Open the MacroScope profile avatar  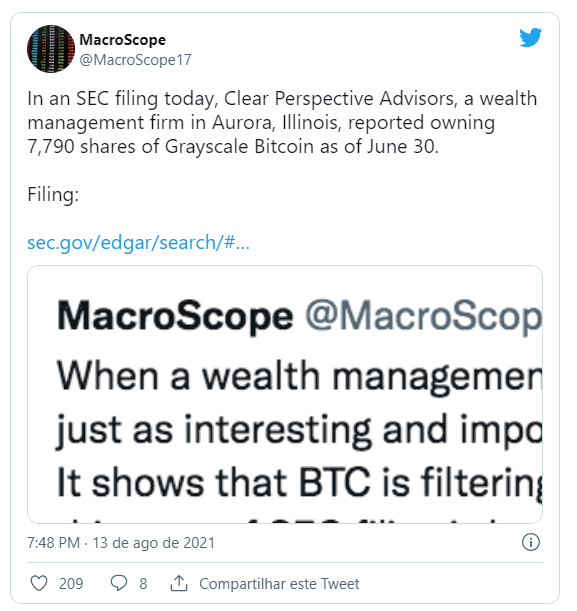click(x=51, y=49)
